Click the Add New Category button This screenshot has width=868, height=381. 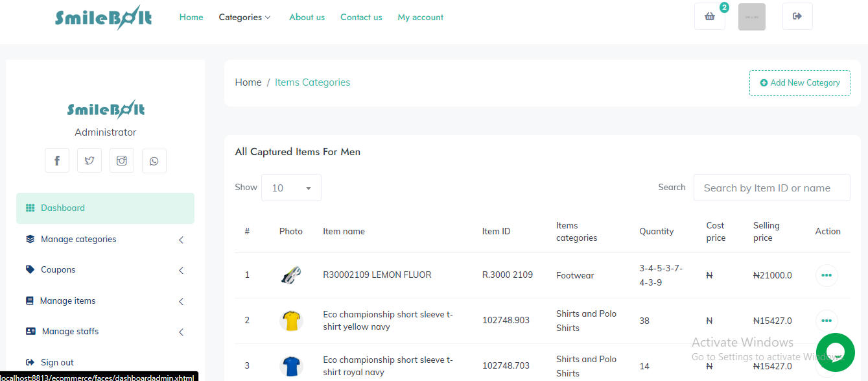coord(799,83)
